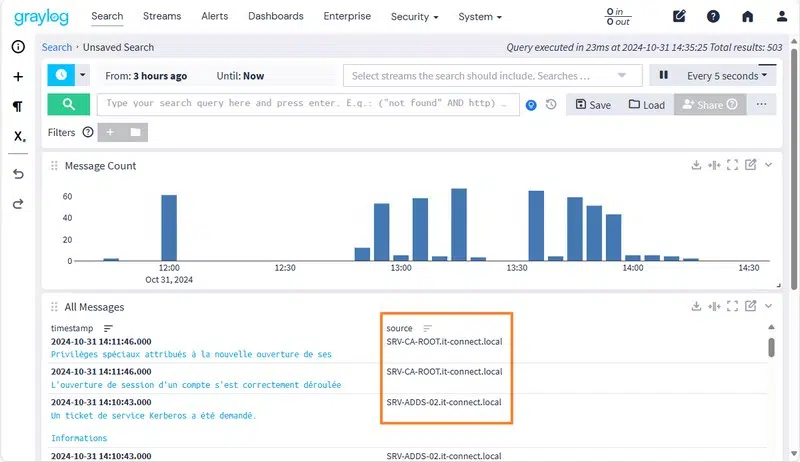Expand the streams selection dropdown

[624, 75]
